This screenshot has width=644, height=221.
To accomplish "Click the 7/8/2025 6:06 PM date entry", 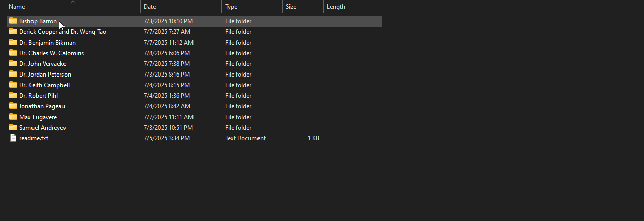I will 167,53.
